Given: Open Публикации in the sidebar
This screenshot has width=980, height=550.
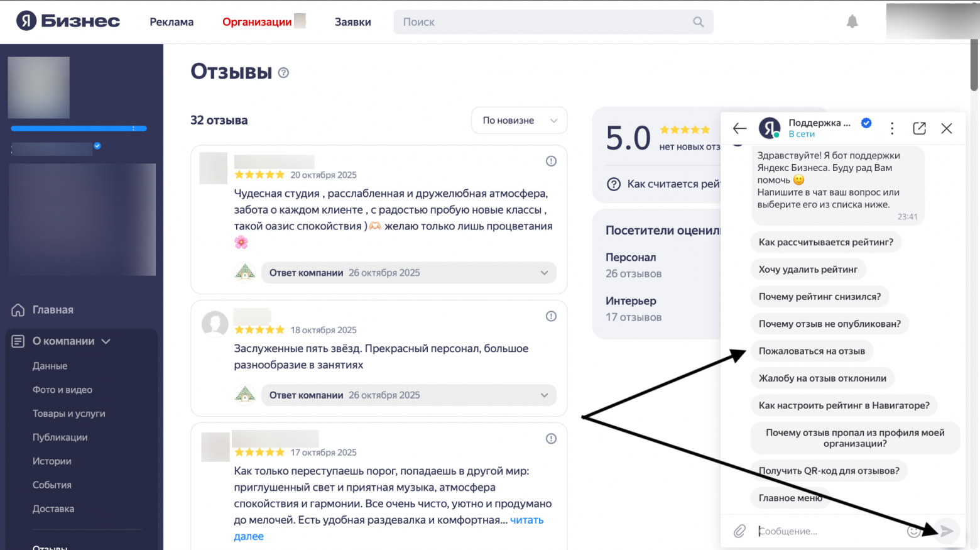Looking at the screenshot, I should (60, 437).
